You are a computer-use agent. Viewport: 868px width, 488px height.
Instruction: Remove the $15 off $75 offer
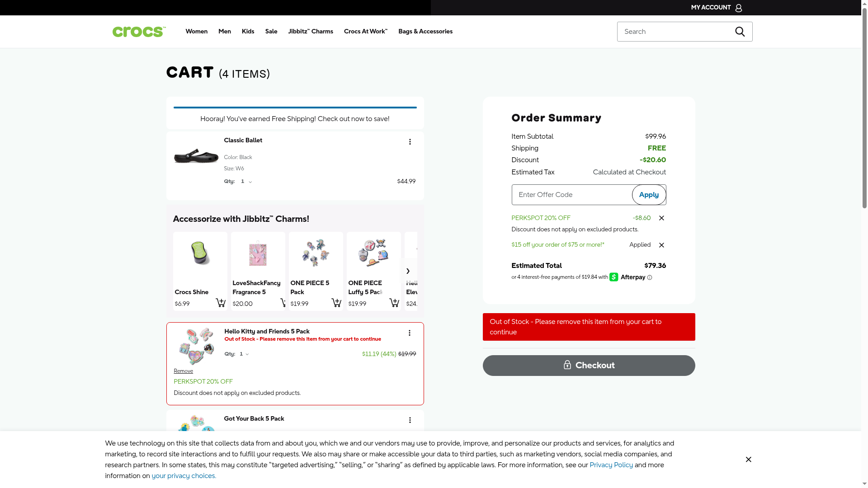pos(661,245)
